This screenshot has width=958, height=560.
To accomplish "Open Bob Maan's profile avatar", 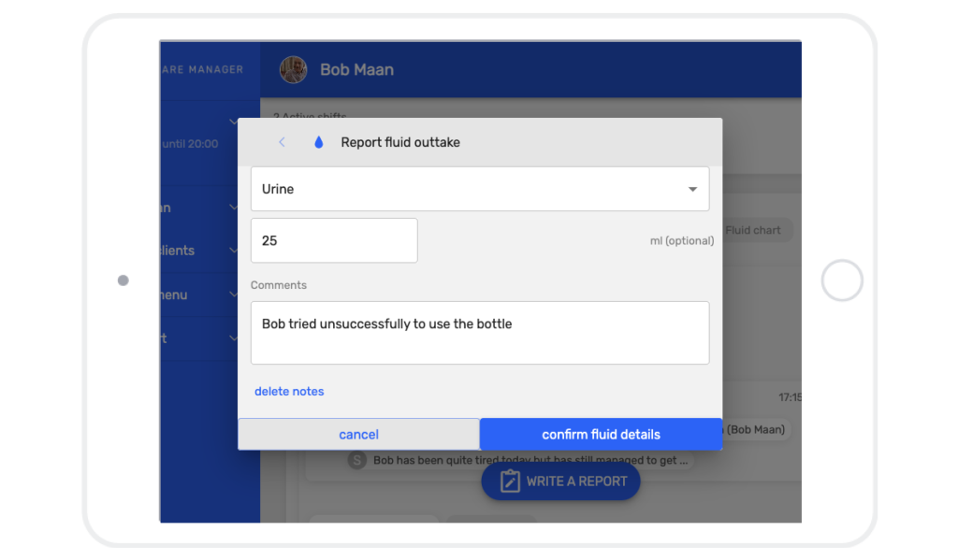I will click(293, 69).
